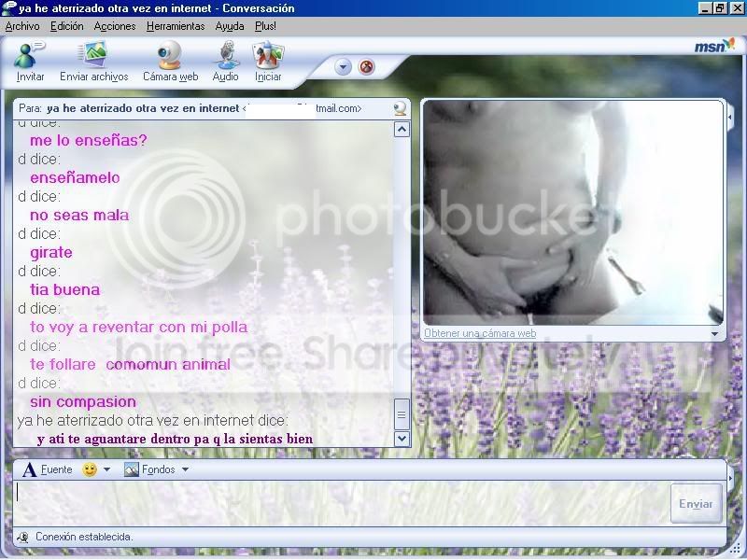Open the Edición menu
The height and width of the screenshot is (560, 747).
66,26
